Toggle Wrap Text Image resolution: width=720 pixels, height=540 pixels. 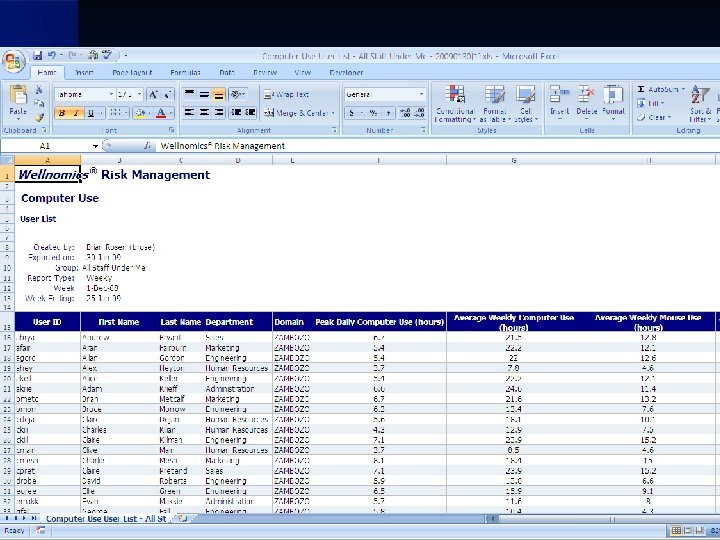coord(285,94)
